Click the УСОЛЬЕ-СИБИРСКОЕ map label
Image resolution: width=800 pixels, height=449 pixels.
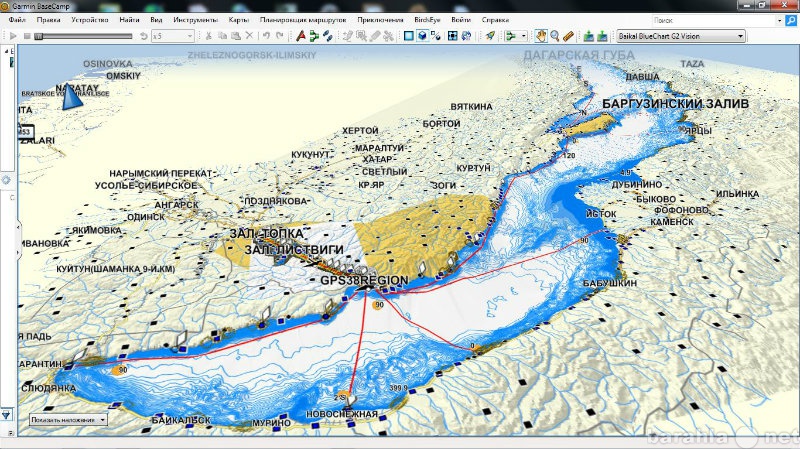coord(146,185)
